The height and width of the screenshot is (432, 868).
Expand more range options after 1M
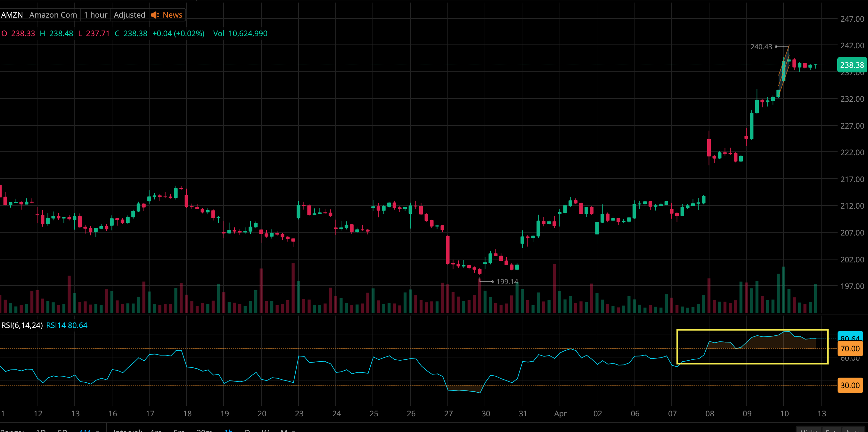[x=98, y=431]
